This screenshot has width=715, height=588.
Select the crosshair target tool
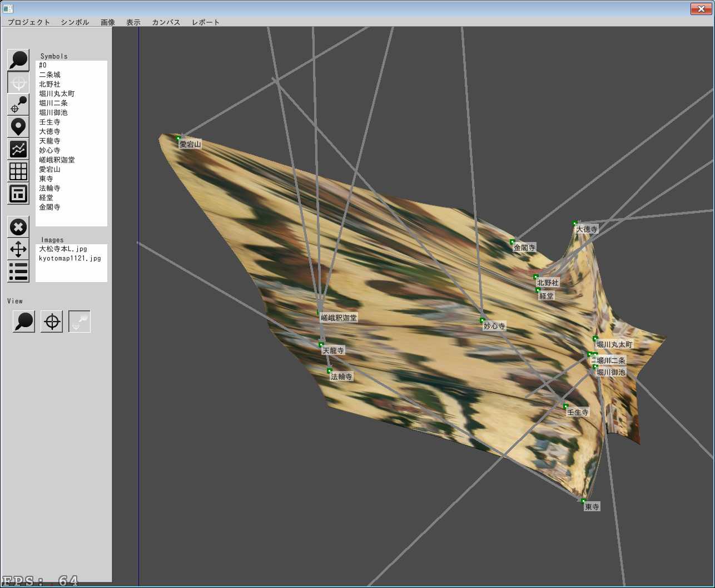pos(18,82)
